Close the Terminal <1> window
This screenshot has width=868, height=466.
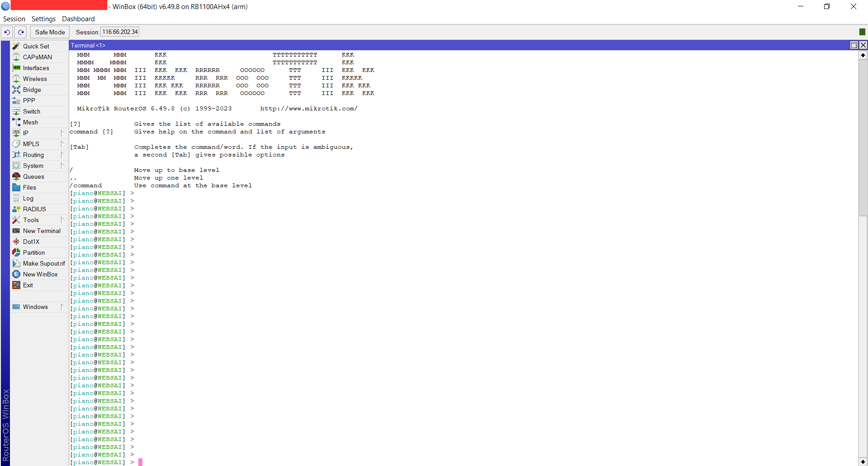(x=863, y=45)
